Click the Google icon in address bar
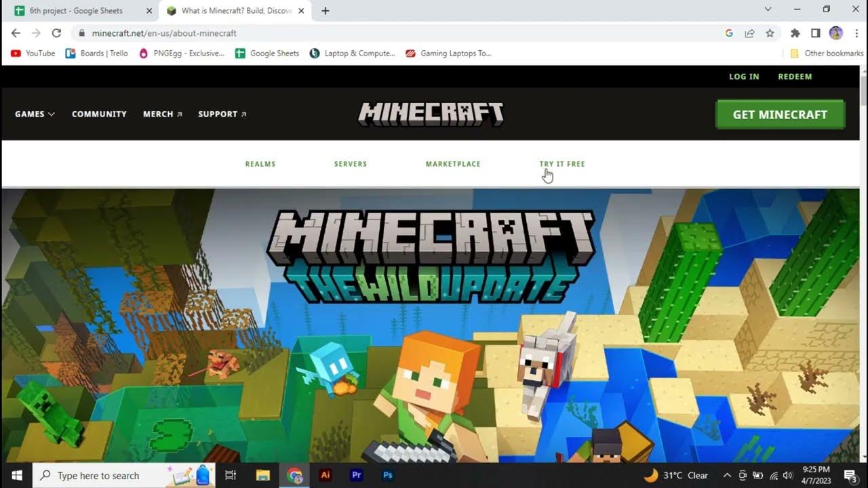This screenshot has width=868, height=488. 729,33
